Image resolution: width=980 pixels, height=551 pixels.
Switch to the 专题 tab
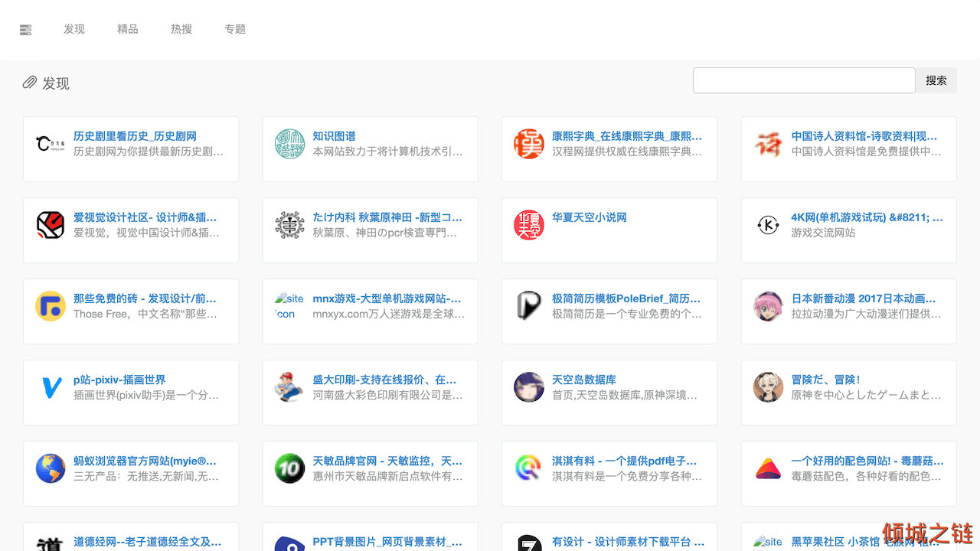click(x=235, y=29)
